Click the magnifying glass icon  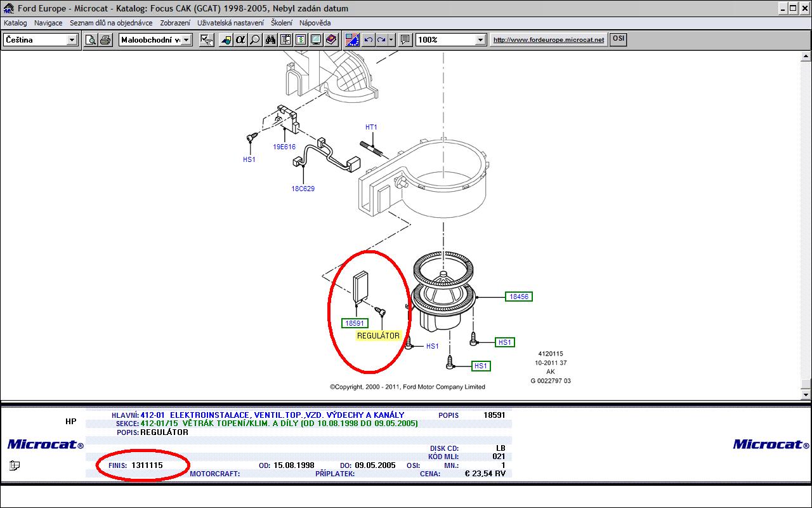coord(255,40)
